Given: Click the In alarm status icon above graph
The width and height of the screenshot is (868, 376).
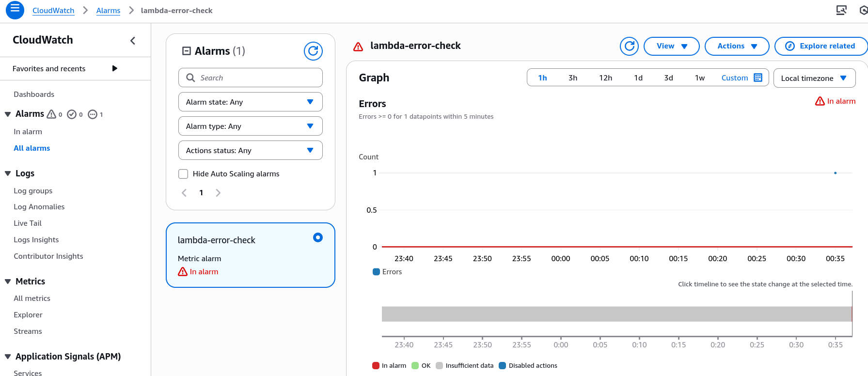Looking at the screenshot, I should click(x=820, y=101).
